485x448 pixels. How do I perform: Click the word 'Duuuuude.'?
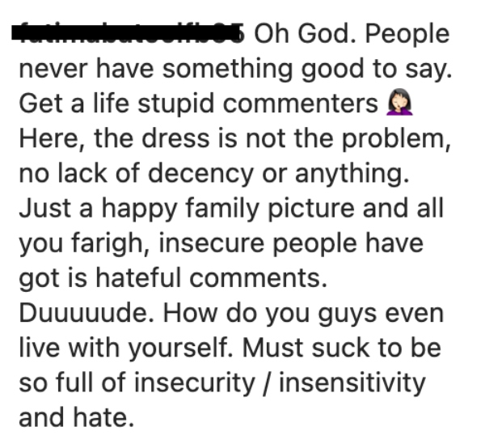(86, 313)
